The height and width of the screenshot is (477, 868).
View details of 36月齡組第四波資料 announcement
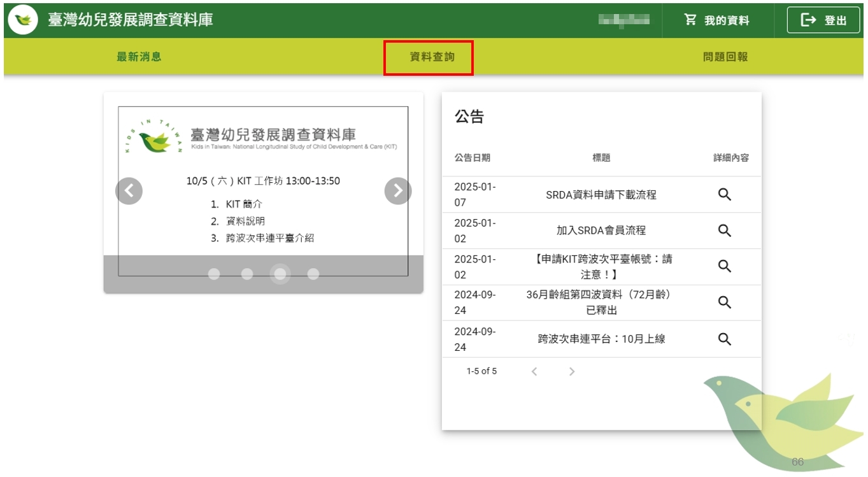point(724,303)
